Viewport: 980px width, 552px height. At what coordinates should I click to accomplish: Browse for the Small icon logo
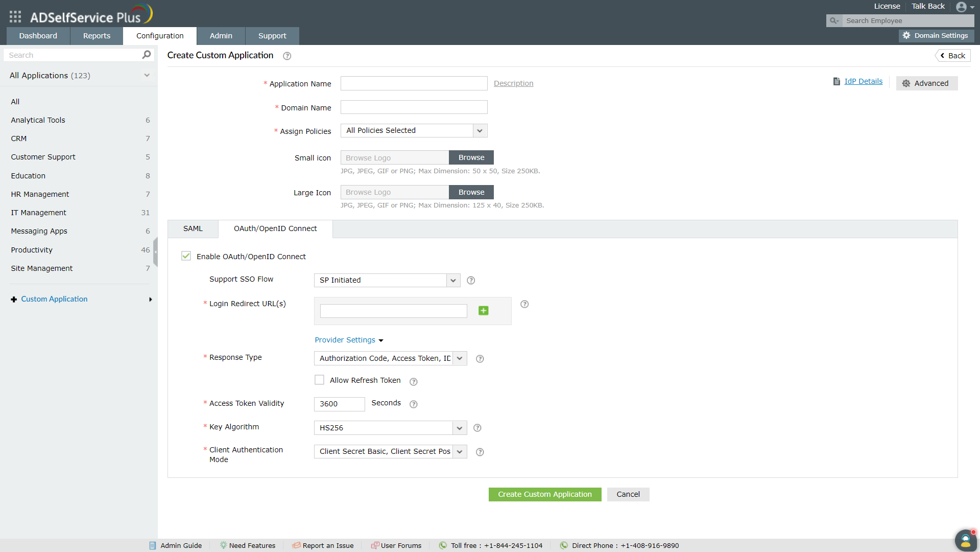(471, 157)
